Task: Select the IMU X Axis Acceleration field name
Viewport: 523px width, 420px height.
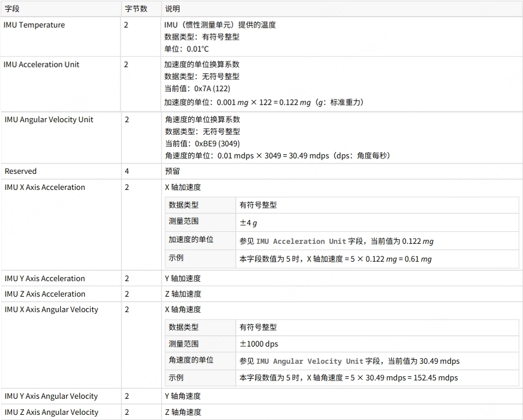Action: point(45,188)
